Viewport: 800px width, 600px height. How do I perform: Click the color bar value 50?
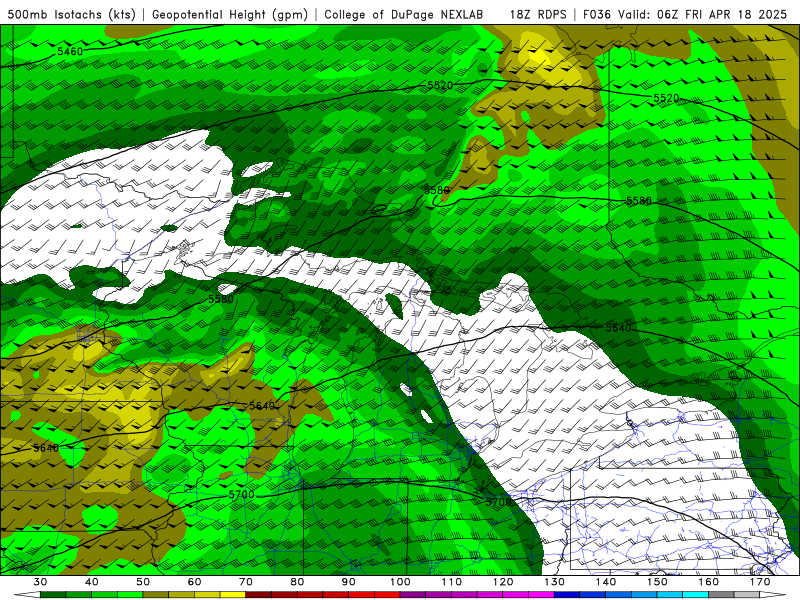point(143,582)
